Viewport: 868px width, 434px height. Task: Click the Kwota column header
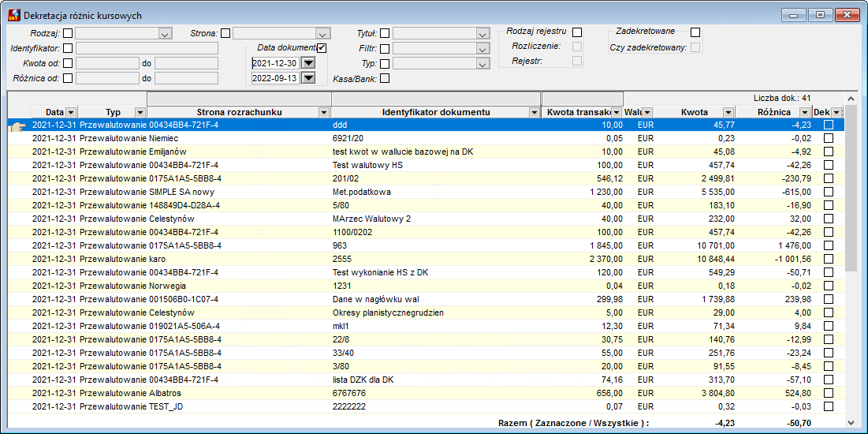click(x=695, y=113)
